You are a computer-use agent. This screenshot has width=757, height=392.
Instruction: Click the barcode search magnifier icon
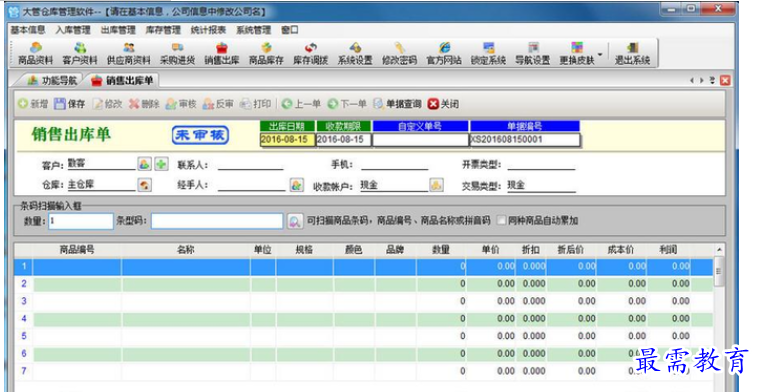(x=294, y=221)
